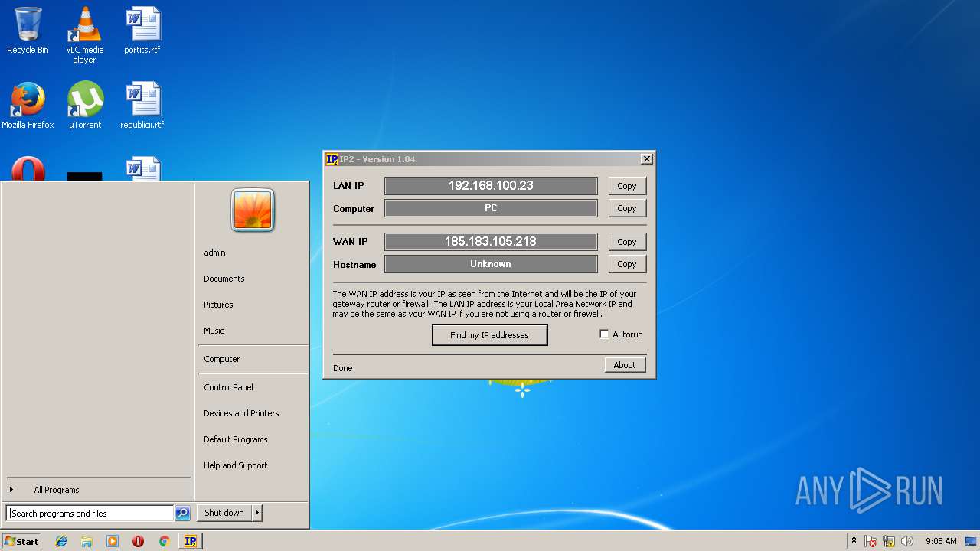Click the Google Chrome taskbar icon

point(164,541)
